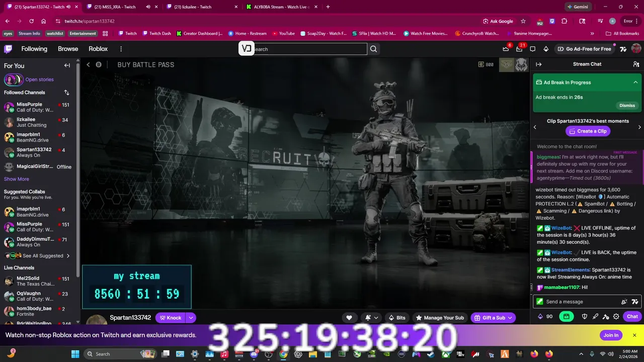Image resolution: width=644 pixels, height=362 pixels.
Task: Open the Browse menu item
Action: point(68,49)
